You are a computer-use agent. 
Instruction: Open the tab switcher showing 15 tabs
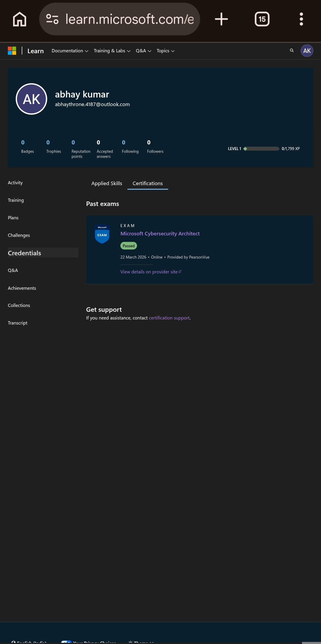[262, 19]
